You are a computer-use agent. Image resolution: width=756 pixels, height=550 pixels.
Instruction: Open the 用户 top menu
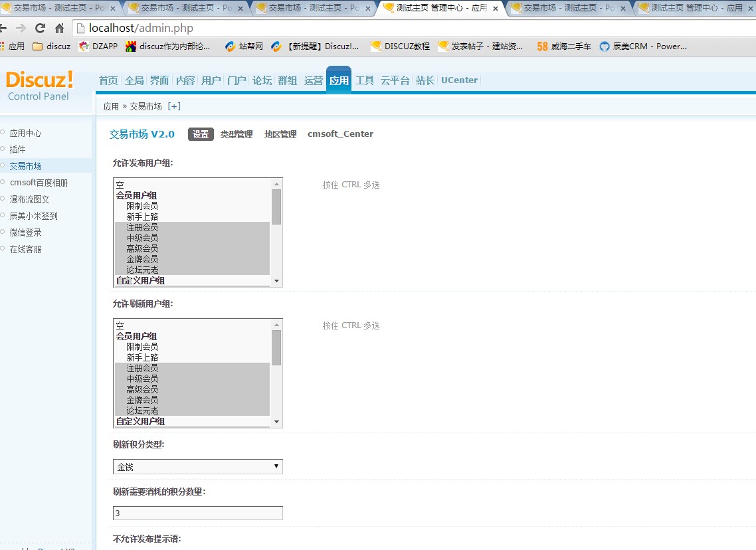point(211,80)
